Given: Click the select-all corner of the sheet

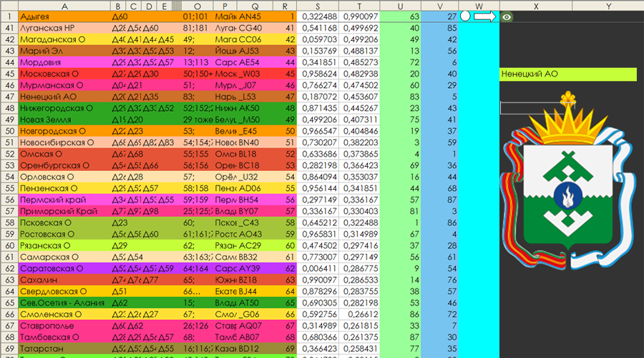Looking at the screenshot, I should pos(9,6).
